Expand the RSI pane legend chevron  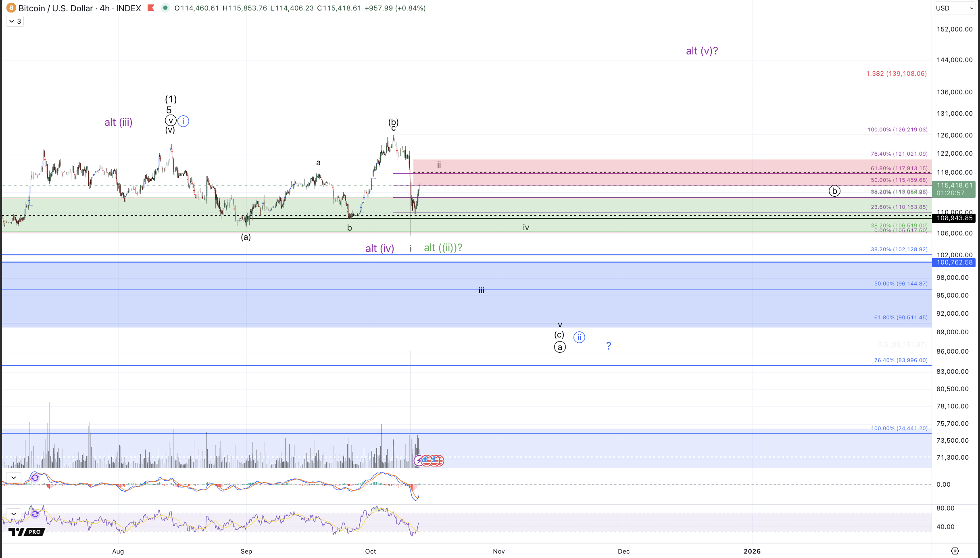point(14,514)
